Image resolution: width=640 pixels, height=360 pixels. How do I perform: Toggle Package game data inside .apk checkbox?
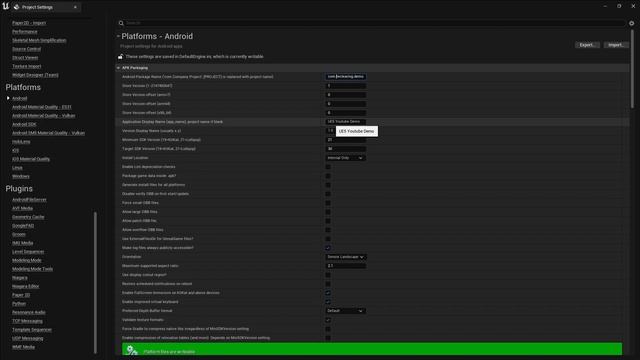(328, 176)
